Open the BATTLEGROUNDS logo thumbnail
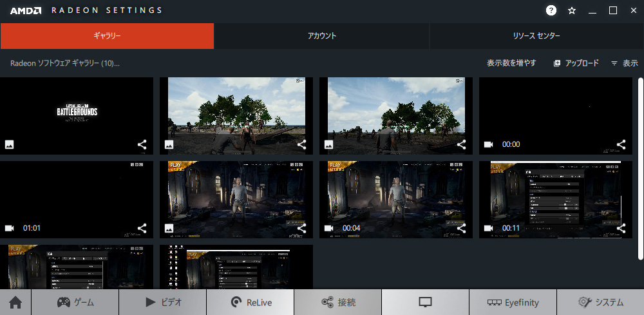This screenshot has width=644, height=315. coord(77,116)
